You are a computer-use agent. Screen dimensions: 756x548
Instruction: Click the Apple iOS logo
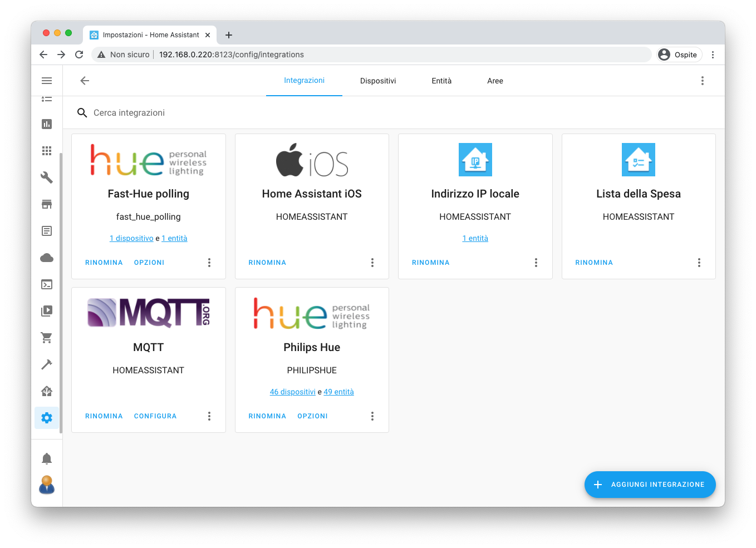pyautogui.click(x=312, y=160)
